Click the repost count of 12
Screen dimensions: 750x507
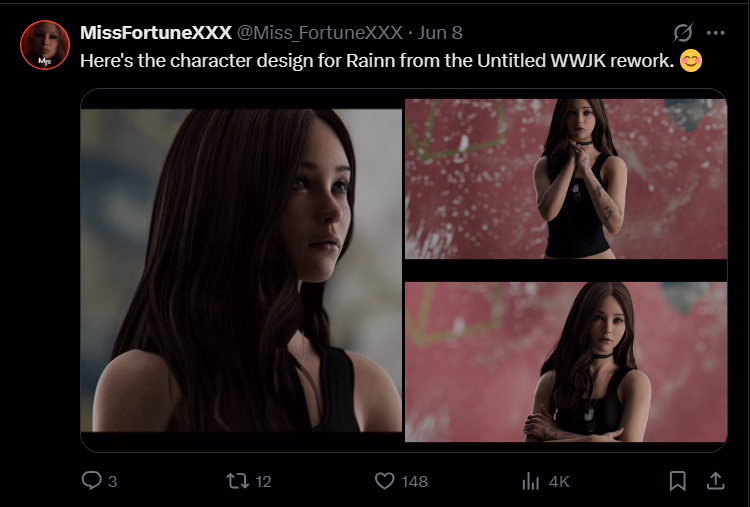(263, 481)
